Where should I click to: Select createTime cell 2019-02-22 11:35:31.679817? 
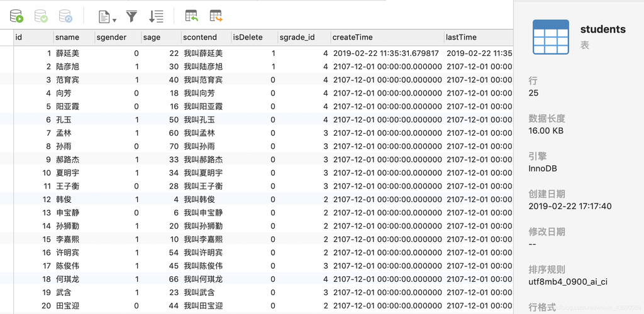click(386, 53)
